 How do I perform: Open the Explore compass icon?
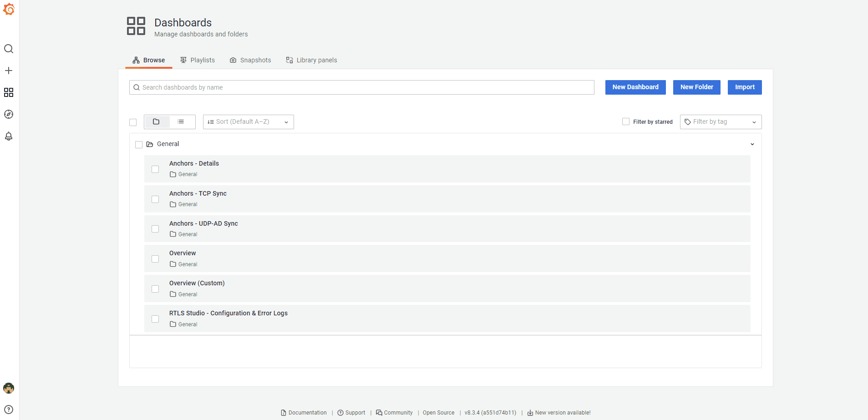point(9,114)
